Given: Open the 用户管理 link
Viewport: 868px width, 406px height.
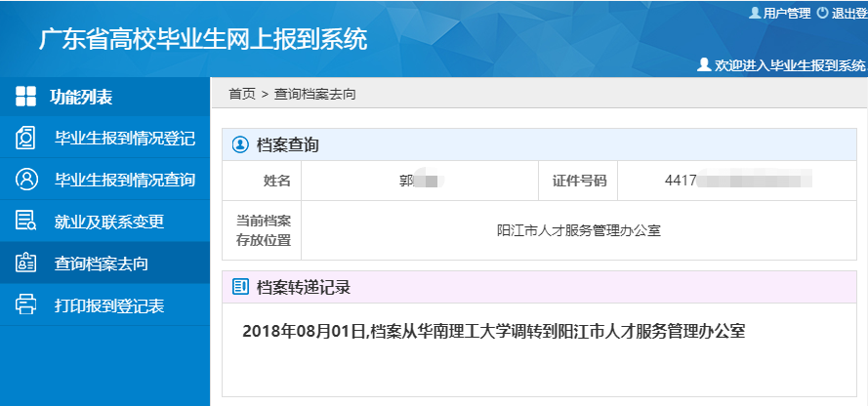Looking at the screenshot, I should click(x=786, y=13).
